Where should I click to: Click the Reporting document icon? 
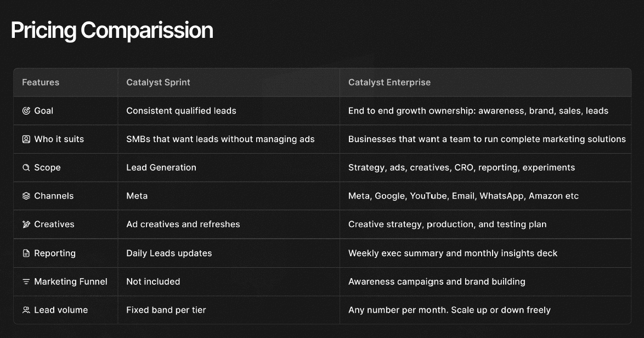pyautogui.click(x=26, y=253)
